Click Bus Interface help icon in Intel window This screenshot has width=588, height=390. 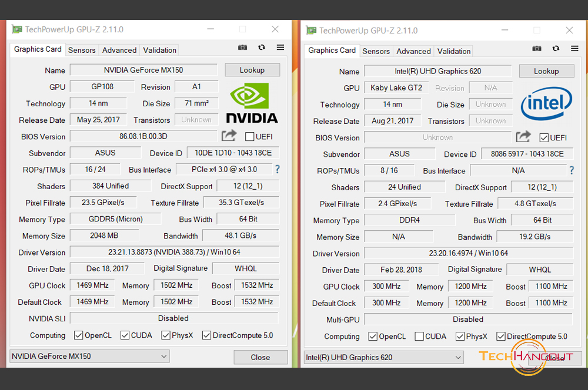[x=572, y=170]
